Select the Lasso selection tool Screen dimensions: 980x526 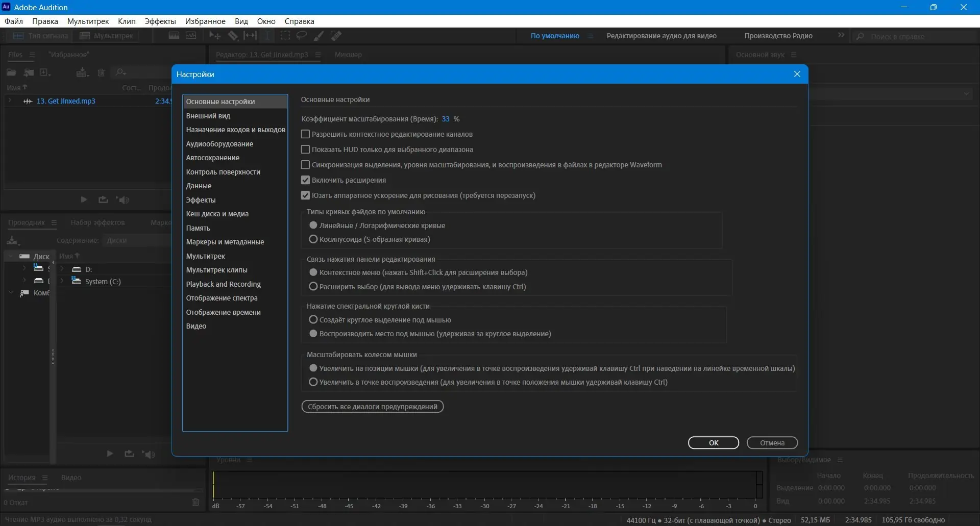pos(302,36)
